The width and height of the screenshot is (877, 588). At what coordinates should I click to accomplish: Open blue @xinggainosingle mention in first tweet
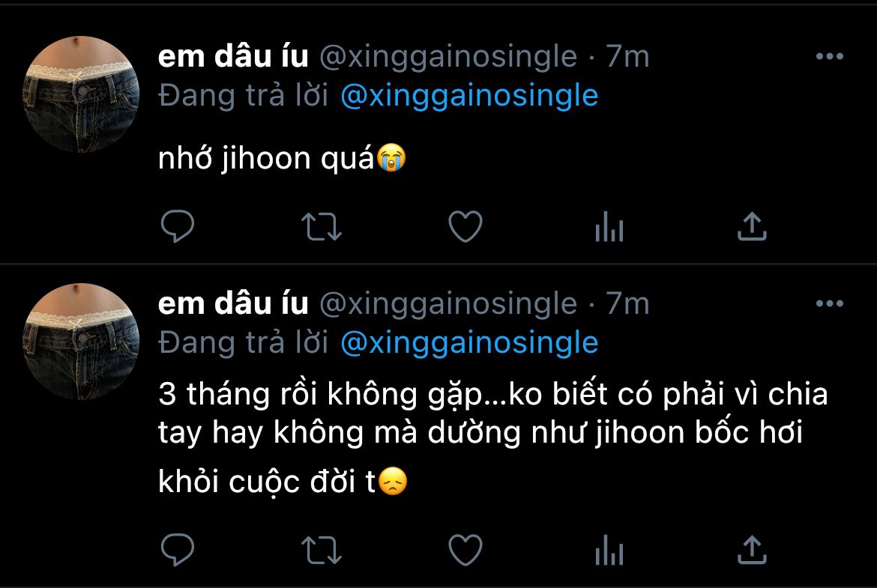pyautogui.click(x=469, y=96)
